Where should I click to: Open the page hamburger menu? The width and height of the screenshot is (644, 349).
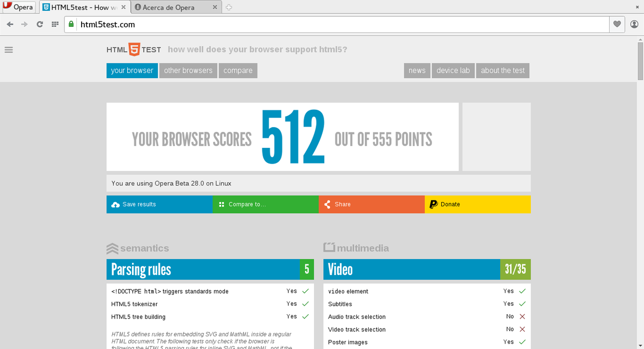click(x=8, y=50)
